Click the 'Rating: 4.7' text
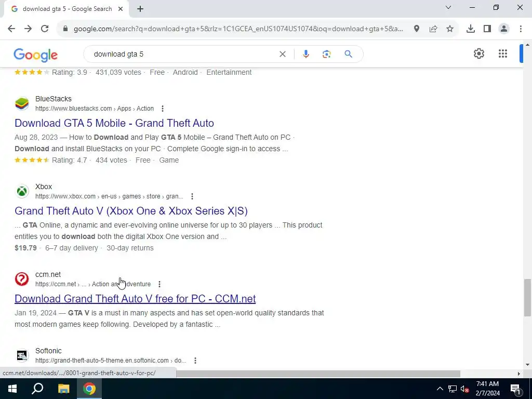The width and height of the screenshot is (532, 399). (x=69, y=160)
